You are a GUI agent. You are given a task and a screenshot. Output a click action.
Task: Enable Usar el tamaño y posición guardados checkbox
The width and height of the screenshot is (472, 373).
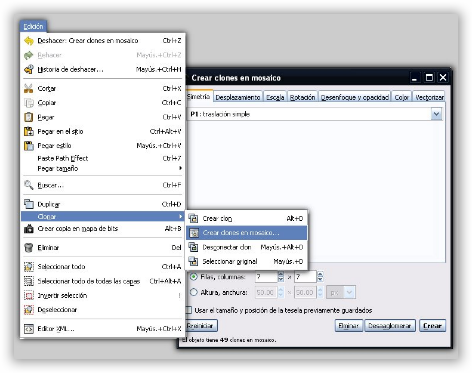click(x=189, y=310)
